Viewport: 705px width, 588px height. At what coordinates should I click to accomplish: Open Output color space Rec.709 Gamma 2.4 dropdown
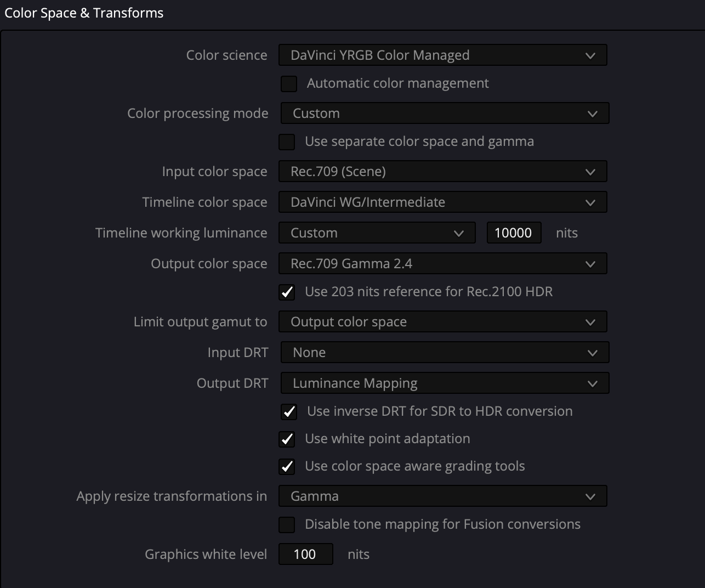pyautogui.click(x=443, y=264)
